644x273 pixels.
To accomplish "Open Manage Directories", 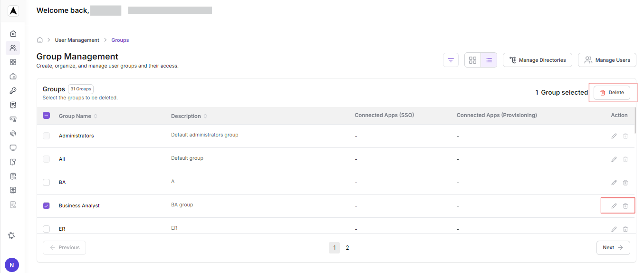I will (x=538, y=60).
